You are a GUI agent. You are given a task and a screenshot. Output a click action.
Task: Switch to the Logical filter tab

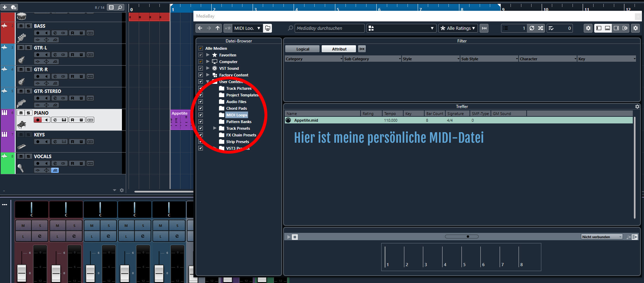[303, 49]
